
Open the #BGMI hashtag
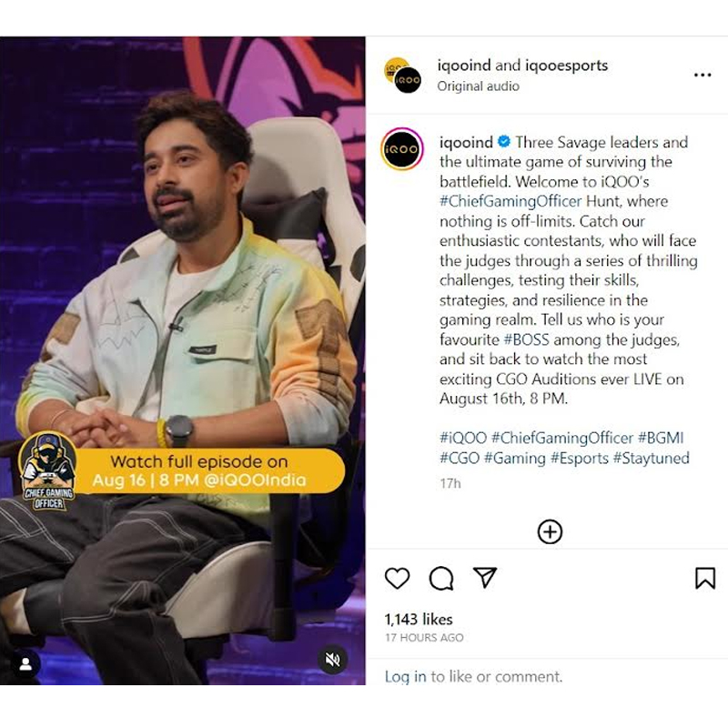tap(661, 438)
